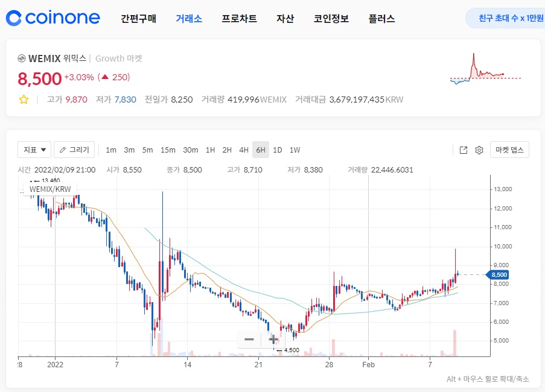Switch chart to 1D interval
The image size is (545, 392).
pos(278,150)
